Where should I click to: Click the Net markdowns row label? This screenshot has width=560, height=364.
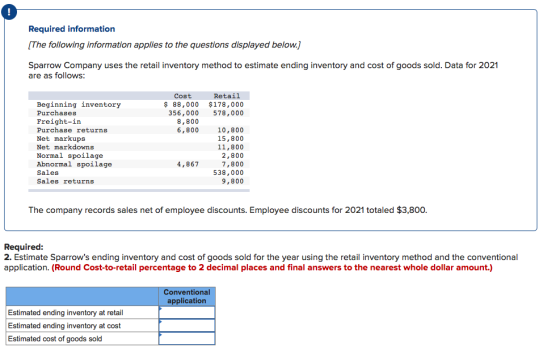[x=65, y=147]
